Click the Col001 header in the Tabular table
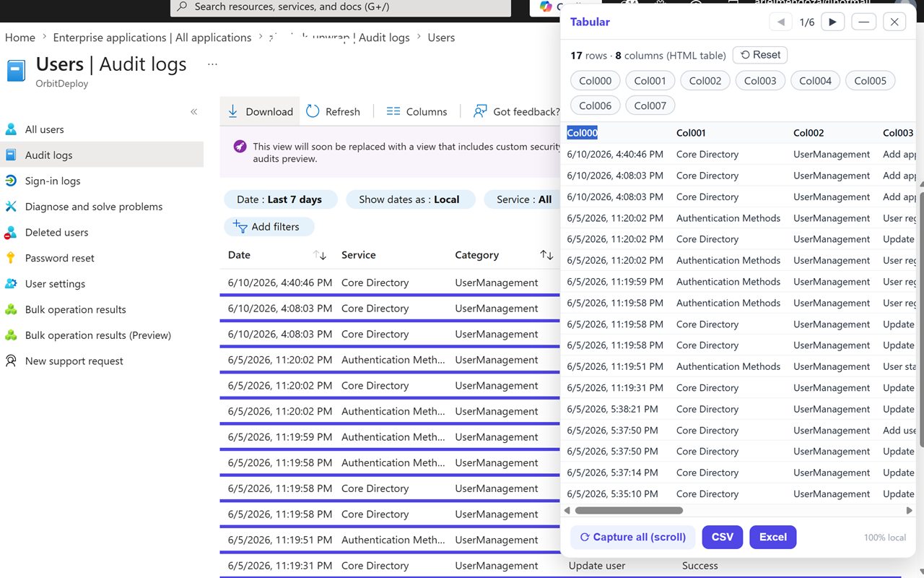Viewport: 924px width, 578px height. [691, 133]
